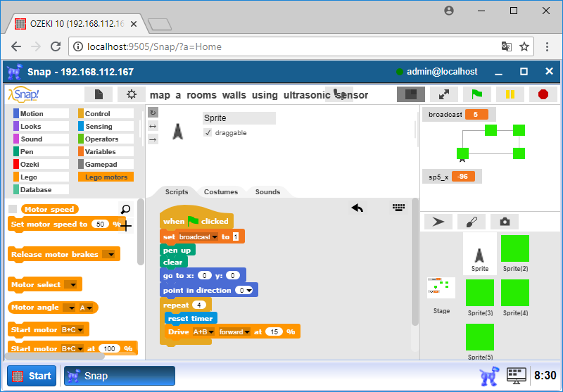The height and width of the screenshot is (392, 563).
Task: Click the robot dog tray icon
Action: point(489,376)
